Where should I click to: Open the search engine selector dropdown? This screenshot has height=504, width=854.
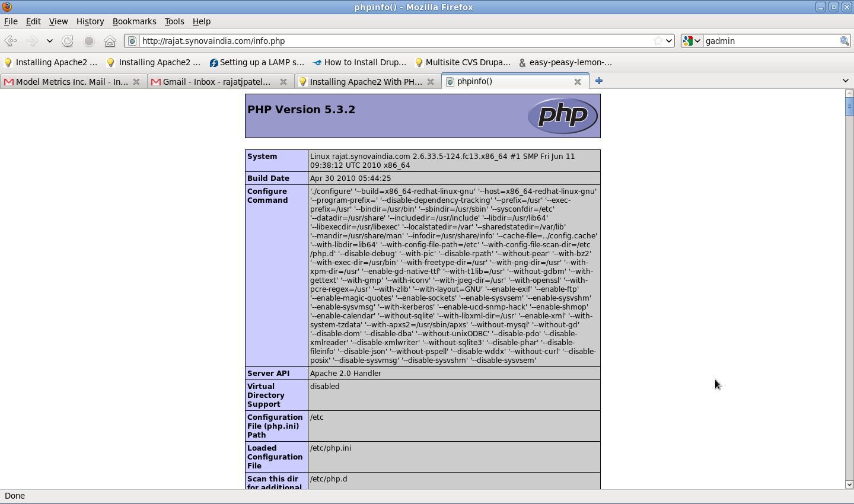(692, 41)
